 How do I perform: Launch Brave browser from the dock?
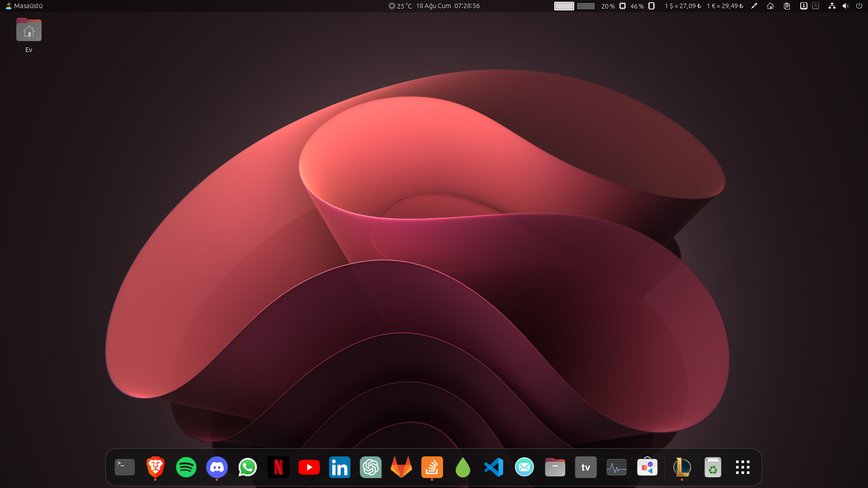click(x=156, y=467)
